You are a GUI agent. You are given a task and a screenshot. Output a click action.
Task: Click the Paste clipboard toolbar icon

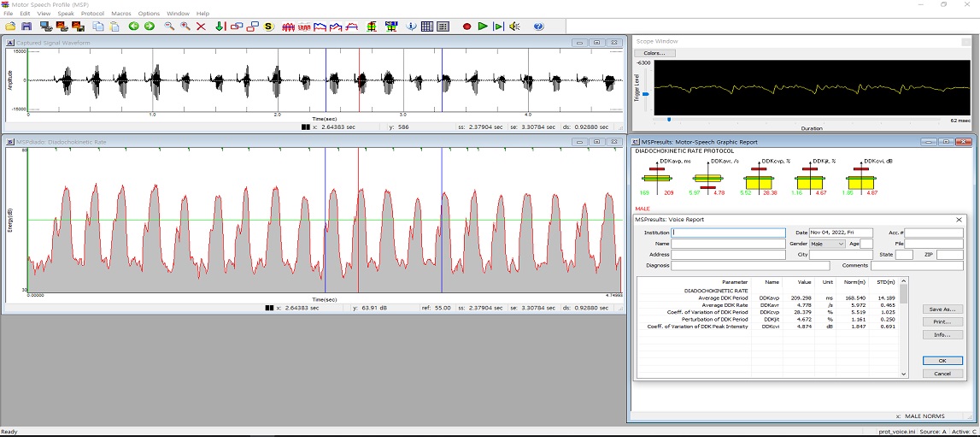point(114,27)
